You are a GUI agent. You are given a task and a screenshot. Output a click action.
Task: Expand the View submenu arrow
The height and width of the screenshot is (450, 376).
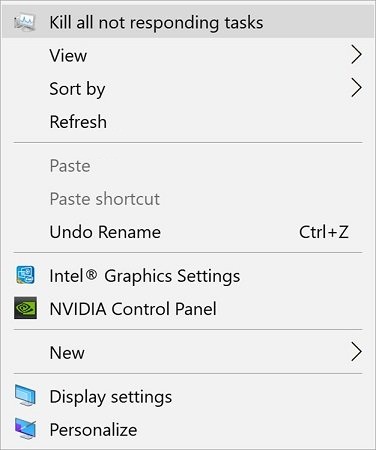pos(356,55)
